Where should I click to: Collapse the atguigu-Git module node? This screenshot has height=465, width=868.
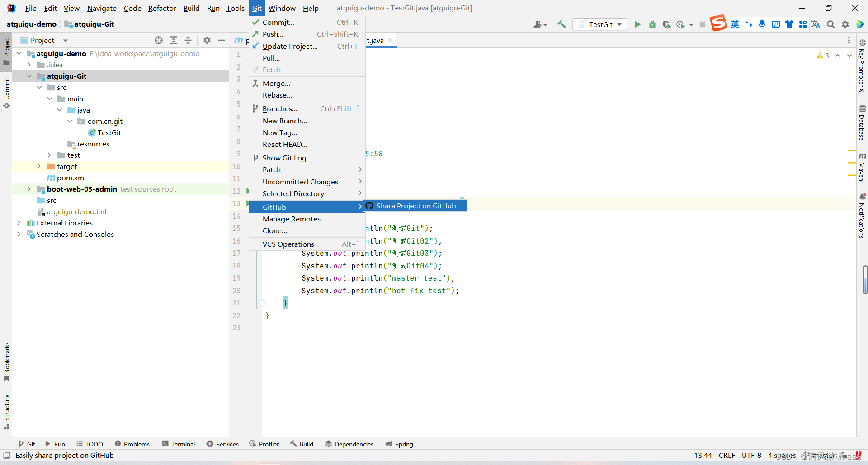tap(29, 76)
